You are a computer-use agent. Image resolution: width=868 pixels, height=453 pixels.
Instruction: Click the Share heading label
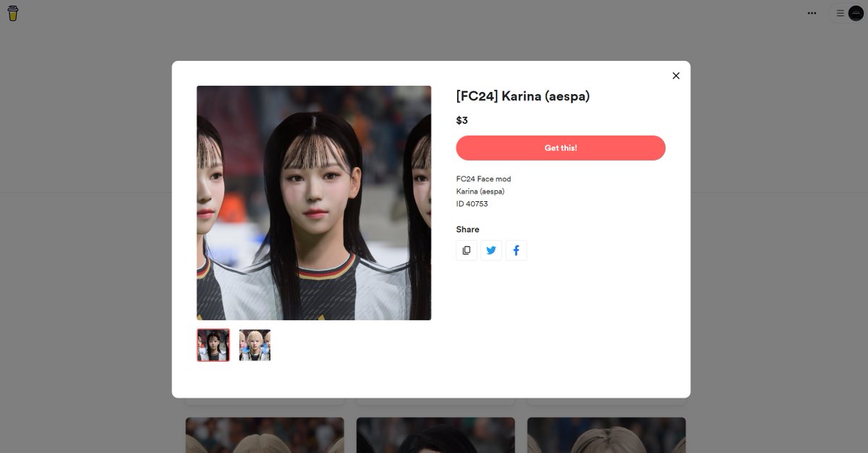coord(467,229)
